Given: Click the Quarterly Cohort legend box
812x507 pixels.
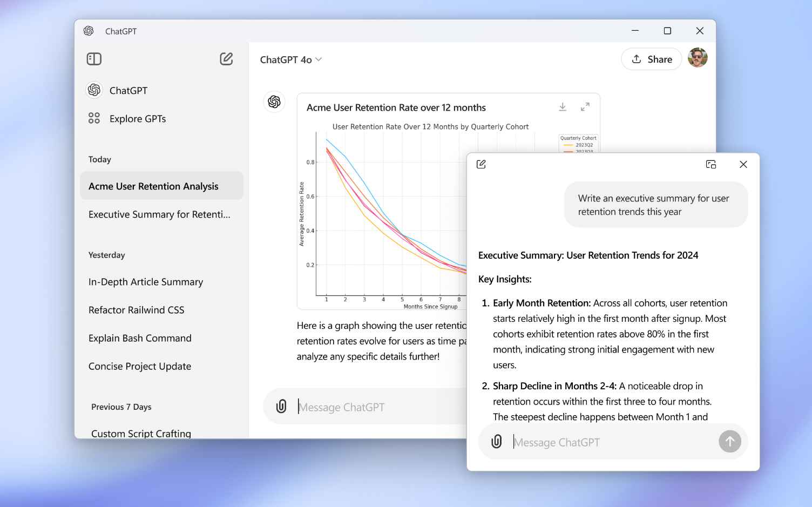Looking at the screenshot, I should coord(578,144).
